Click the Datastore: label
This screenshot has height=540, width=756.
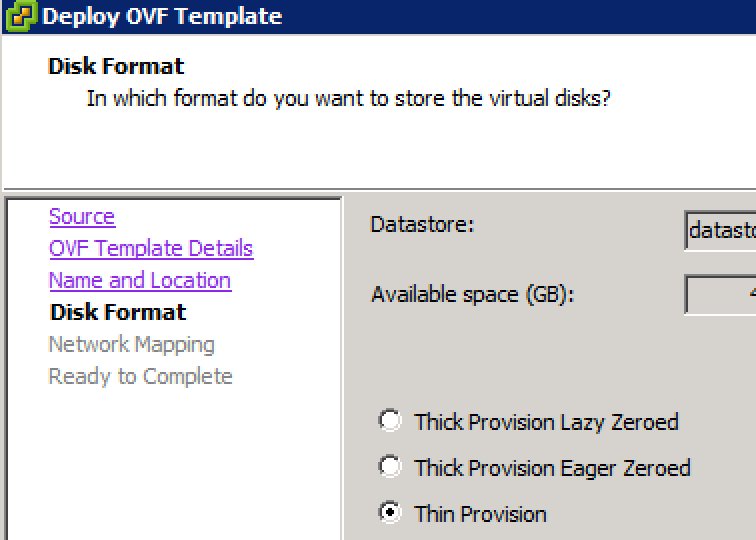(x=422, y=224)
